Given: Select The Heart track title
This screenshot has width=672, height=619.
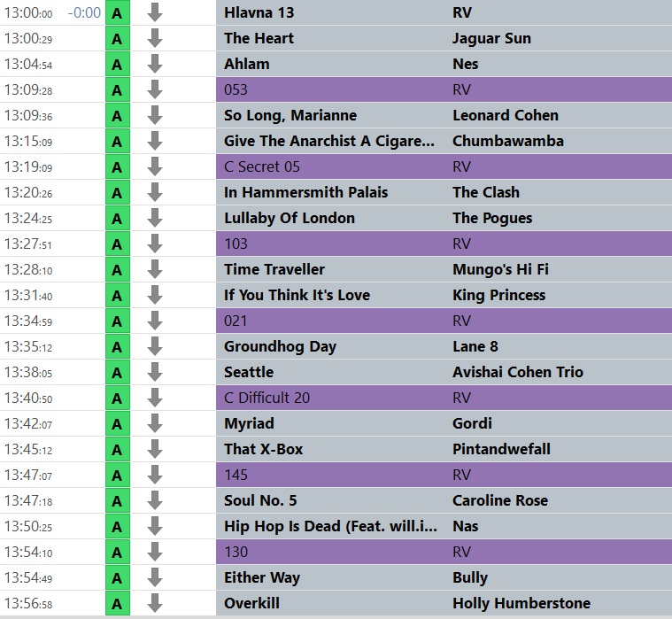Looking at the screenshot, I should [259, 38].
